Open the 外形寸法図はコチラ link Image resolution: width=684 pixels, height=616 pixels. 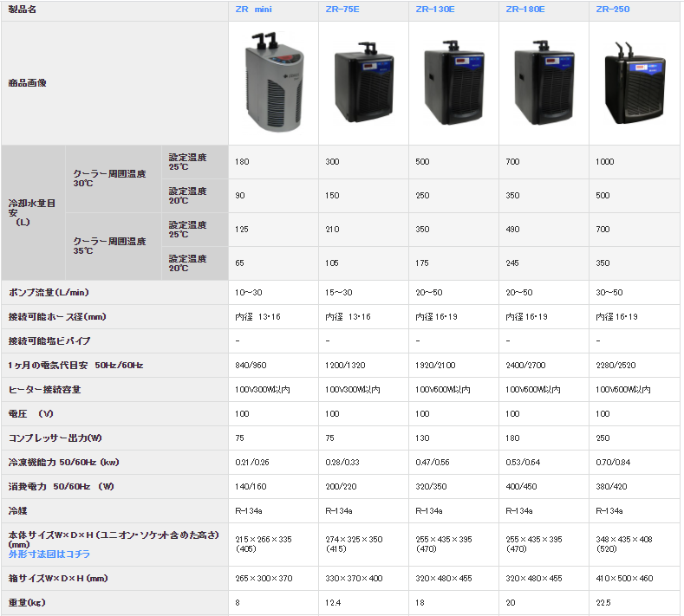pyautogui.click(x=49, y=554)
